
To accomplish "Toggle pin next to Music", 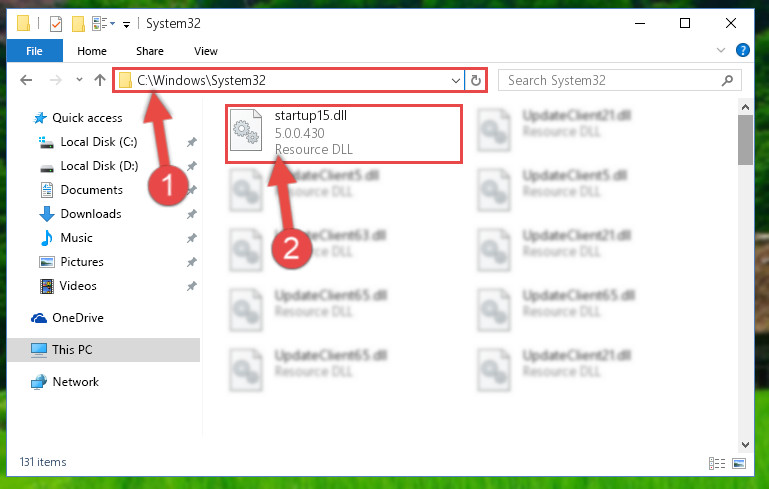I will (x=191, y=238).
